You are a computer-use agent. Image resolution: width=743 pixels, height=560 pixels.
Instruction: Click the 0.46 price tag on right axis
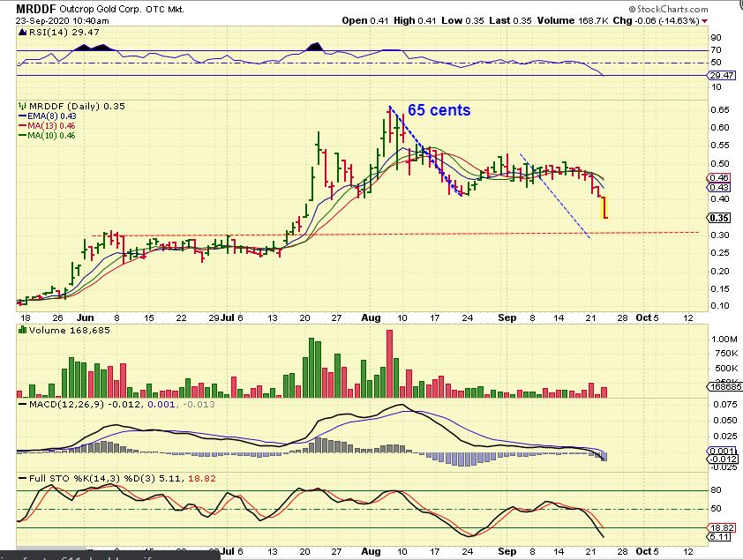(x=719, y=178)
